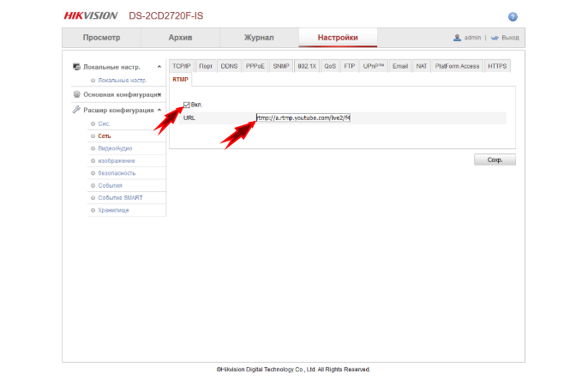Click the Hikvision logo
This screenshot has height=379, width=588.
click(91, 15)
